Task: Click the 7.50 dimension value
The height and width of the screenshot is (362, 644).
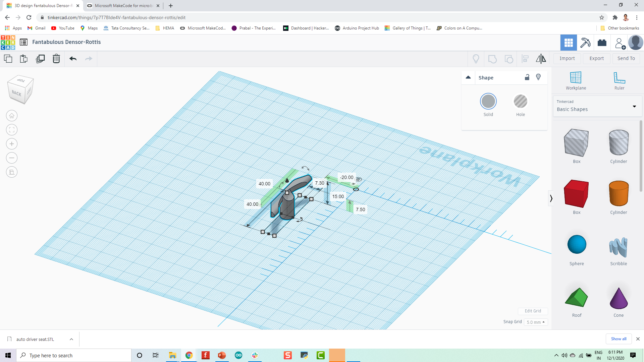Action: pos(361,209)
